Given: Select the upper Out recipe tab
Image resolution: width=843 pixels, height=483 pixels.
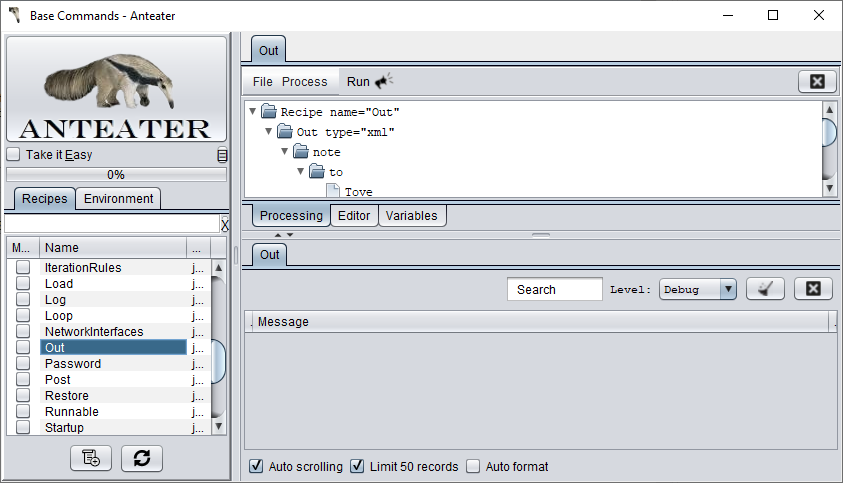Looking at the screenshot, I should pyautogui.click(x=268, y=50).
